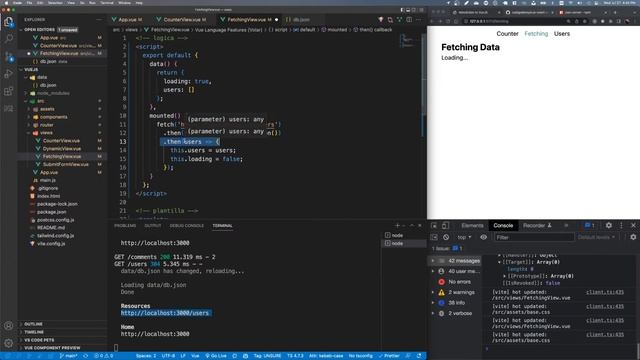
Task: Expand the OUTLINE section
Action: [x=61, y=324]
